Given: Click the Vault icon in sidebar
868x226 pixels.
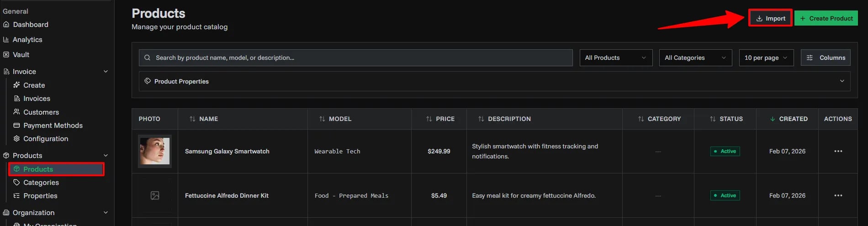Looking at the screenshot, I should click(x=6, y=55).
